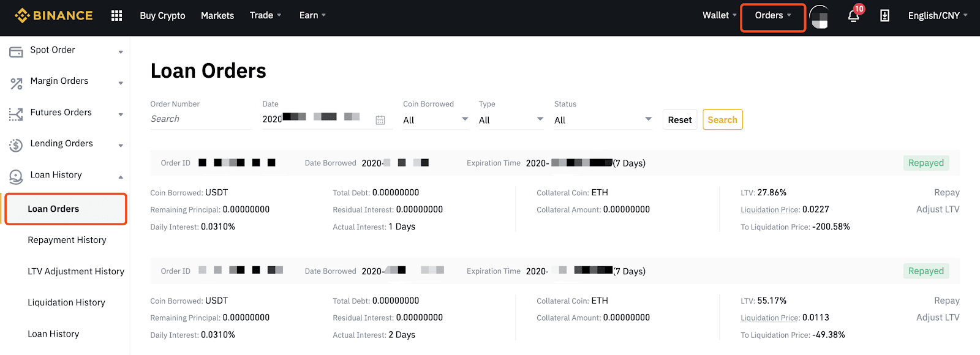Click To Liquidation Price value -200.58%

pyautogui.click(x=831, y=226)
